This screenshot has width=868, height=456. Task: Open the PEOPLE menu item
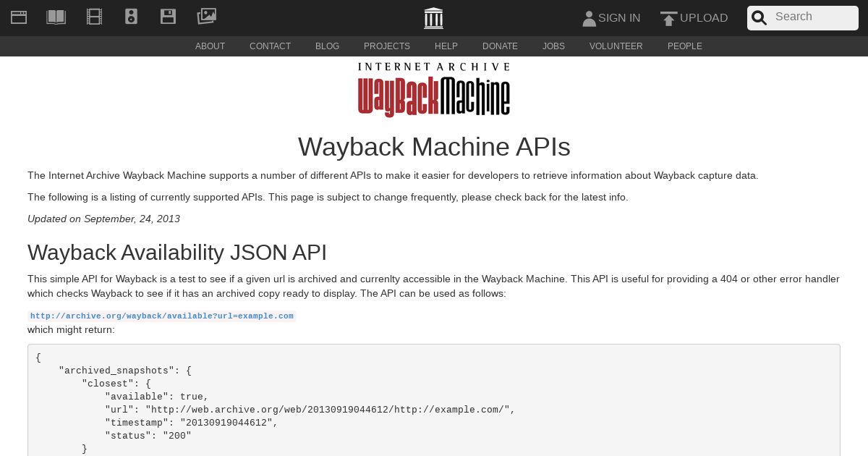pyautogui.click(x=684, y=46)
